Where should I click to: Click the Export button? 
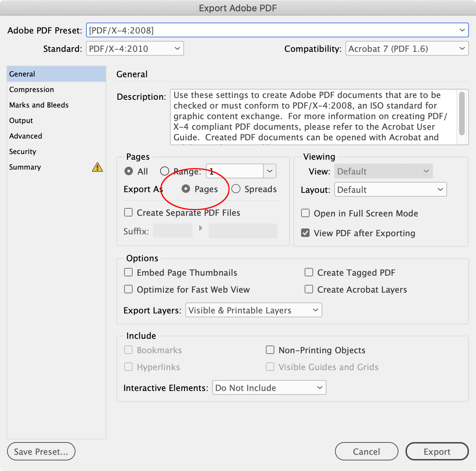click(437, 451)
